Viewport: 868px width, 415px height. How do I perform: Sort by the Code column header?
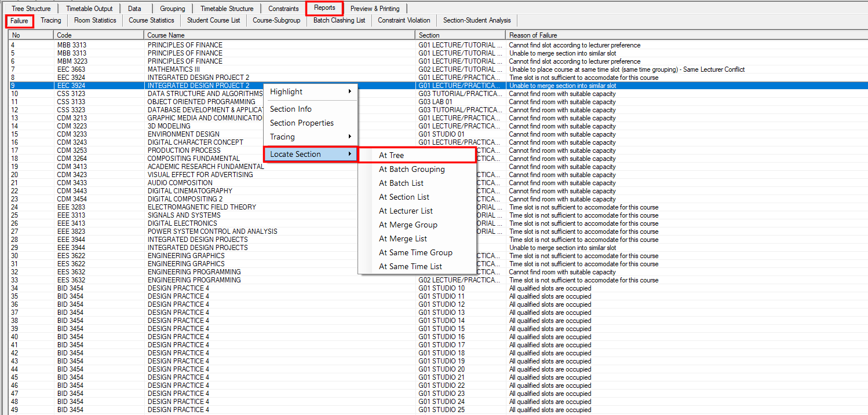[100, 35]
